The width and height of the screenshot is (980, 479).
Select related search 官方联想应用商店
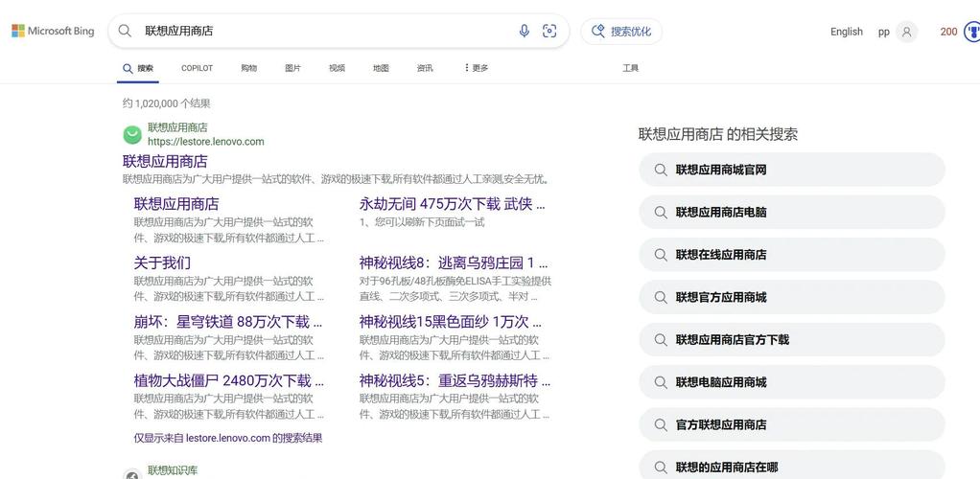coord(792,424)
